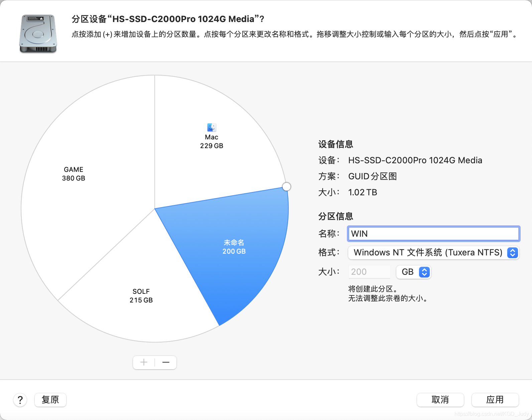Click the 应用 apply button
The height and width of the screenshot is (420, 532).
(495, 400)
